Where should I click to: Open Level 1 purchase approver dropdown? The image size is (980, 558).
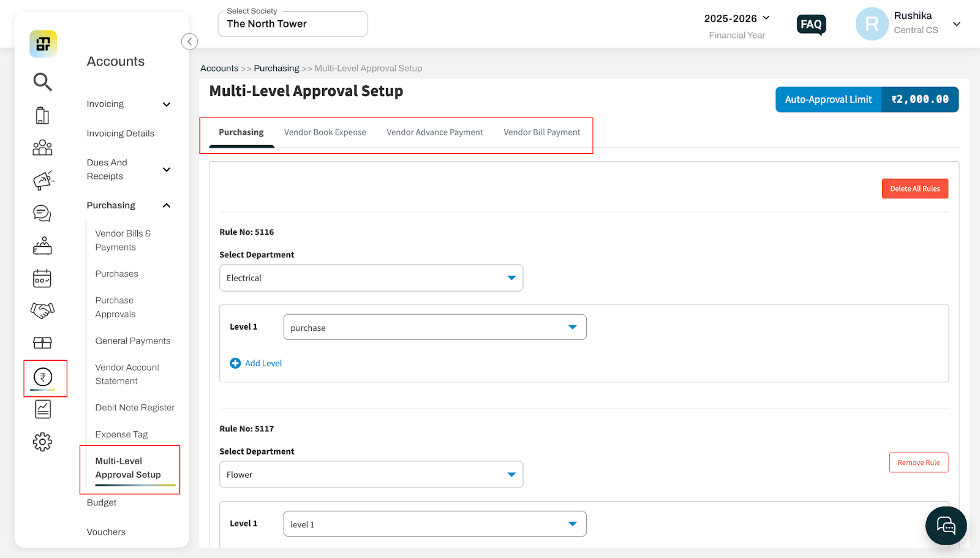434,328
